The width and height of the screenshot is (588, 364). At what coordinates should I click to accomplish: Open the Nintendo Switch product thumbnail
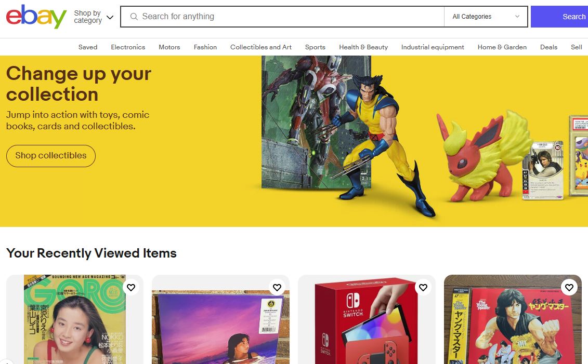pyautogui.click(x=367, y=319)
